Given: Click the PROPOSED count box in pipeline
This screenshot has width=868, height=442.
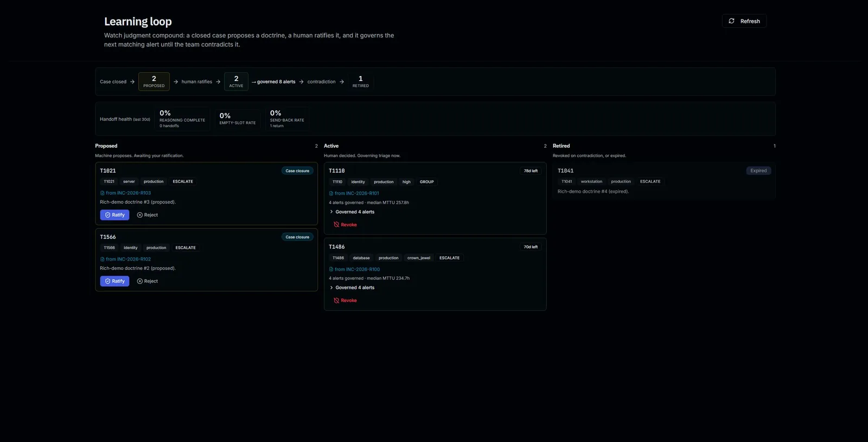Looking at the screenshot, I should coord(154,81).
